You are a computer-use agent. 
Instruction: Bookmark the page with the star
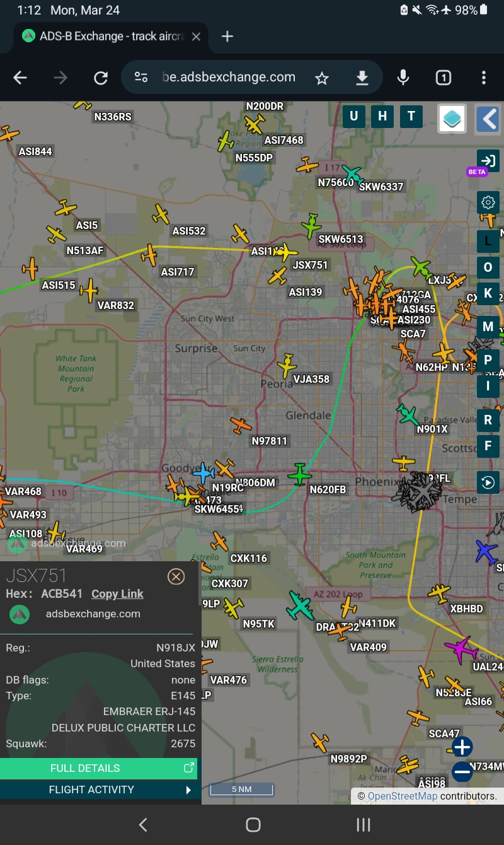click(x=322, y=78)
